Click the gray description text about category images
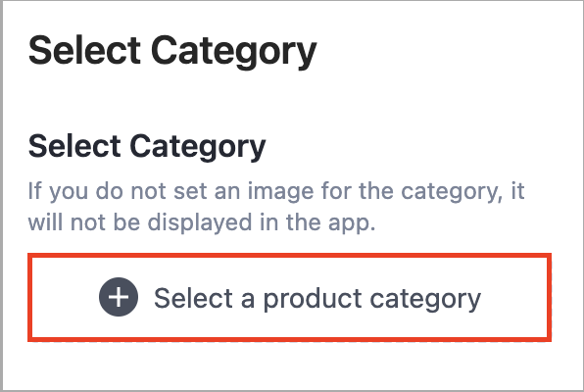The image size is (584, 392). click(276, 207)
